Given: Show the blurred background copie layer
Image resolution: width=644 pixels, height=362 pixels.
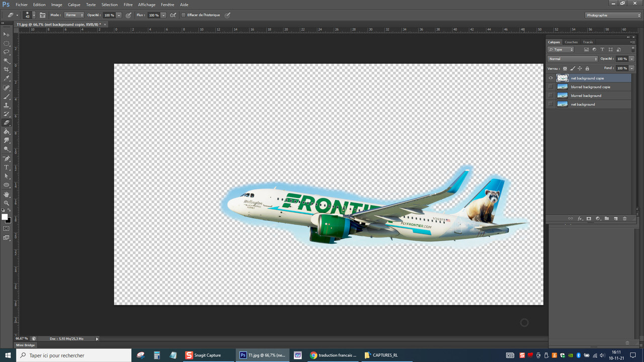Looking at the screenshot, I should [x=550, y=87].
